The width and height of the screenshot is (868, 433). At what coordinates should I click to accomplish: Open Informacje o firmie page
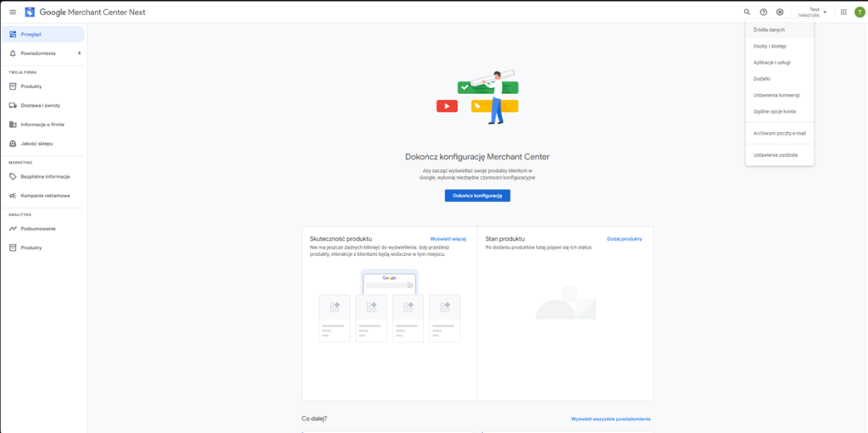(x=42, y=125)
